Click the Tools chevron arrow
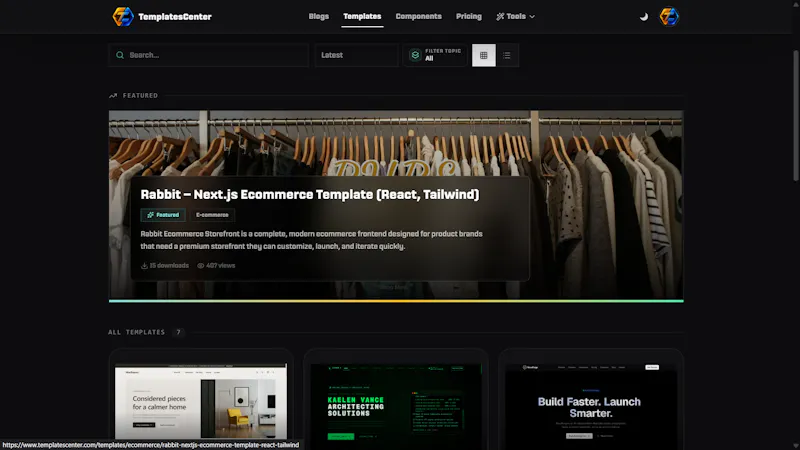The image size is (800, 450). click(x=532, y=17)
